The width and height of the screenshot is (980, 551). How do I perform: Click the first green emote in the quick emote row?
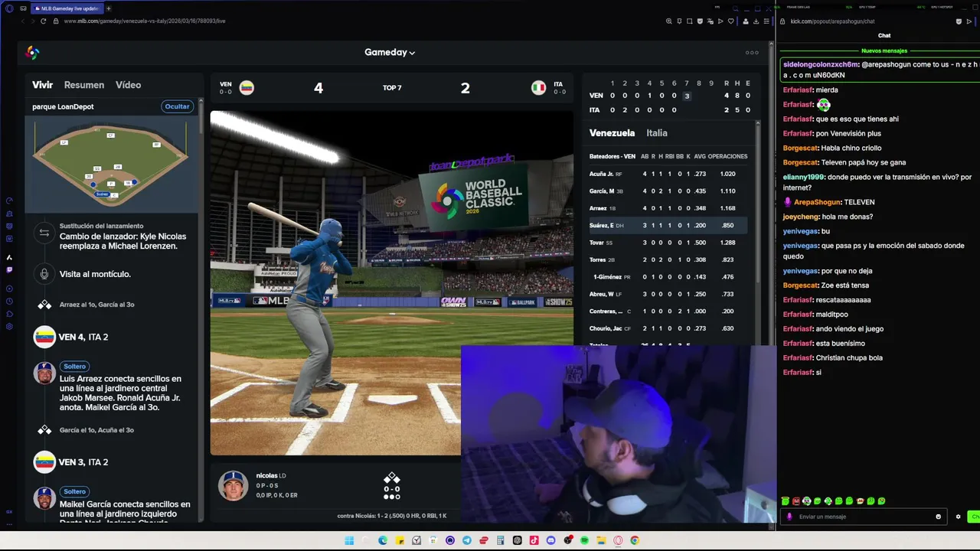786,501
